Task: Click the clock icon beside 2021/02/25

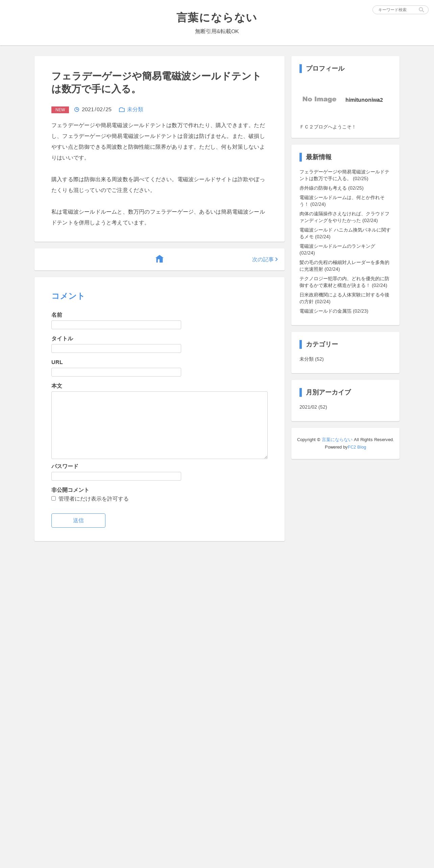Action: (77, 110)
